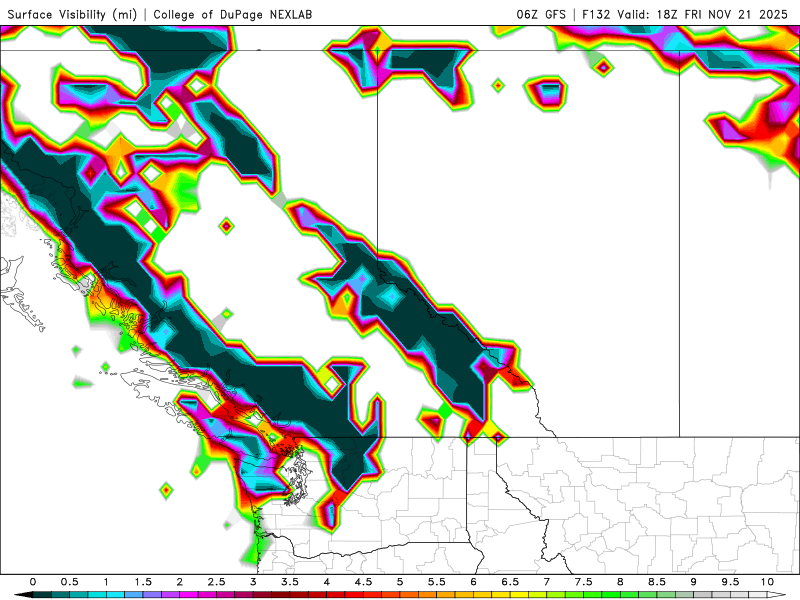Click the "0.5" color scale label
The height and width of the screenshot is (600, 800).
[x=69, y=582]
